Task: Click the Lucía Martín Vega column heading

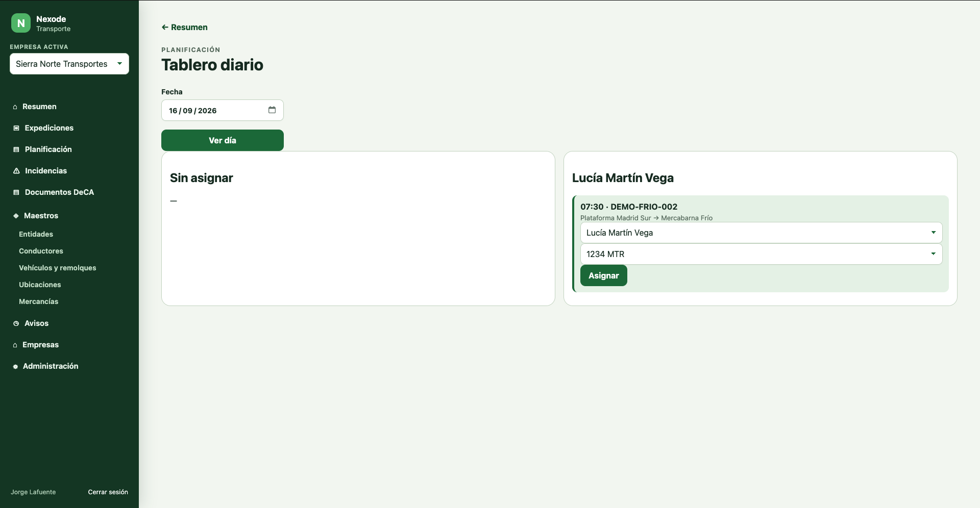Action: coord(623,178)
